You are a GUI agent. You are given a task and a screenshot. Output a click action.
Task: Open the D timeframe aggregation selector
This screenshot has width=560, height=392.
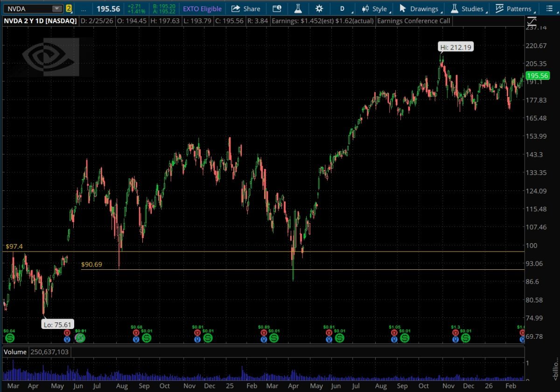pos(344,8)
